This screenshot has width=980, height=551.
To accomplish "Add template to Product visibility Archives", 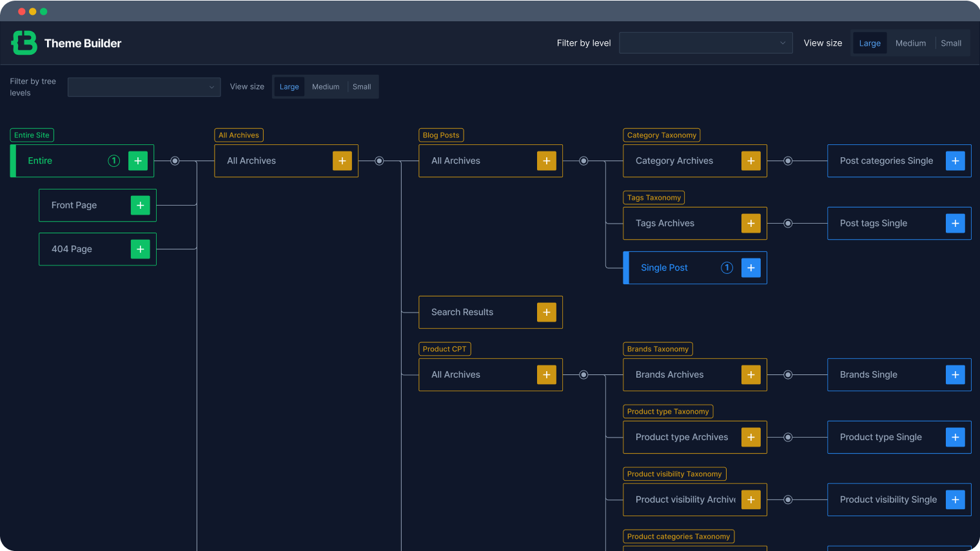I will coord(751,499).
